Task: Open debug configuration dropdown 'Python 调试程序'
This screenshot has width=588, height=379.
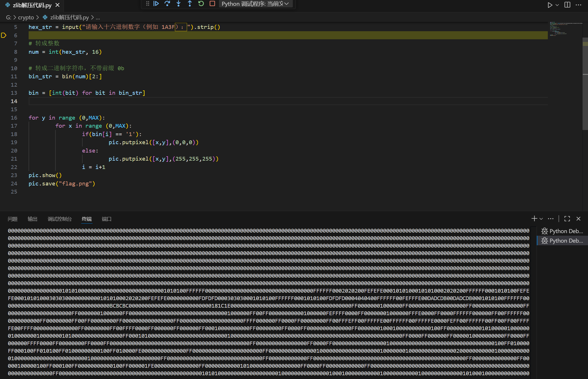Action: tap(255, 4)
